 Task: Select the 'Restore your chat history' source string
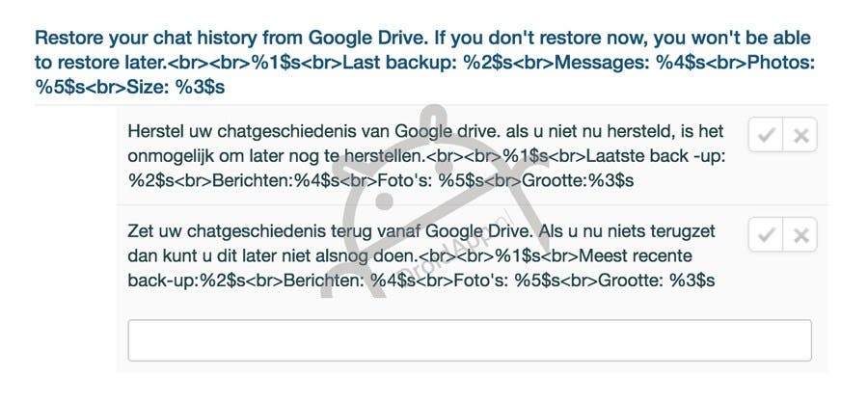tap(424, 63)
